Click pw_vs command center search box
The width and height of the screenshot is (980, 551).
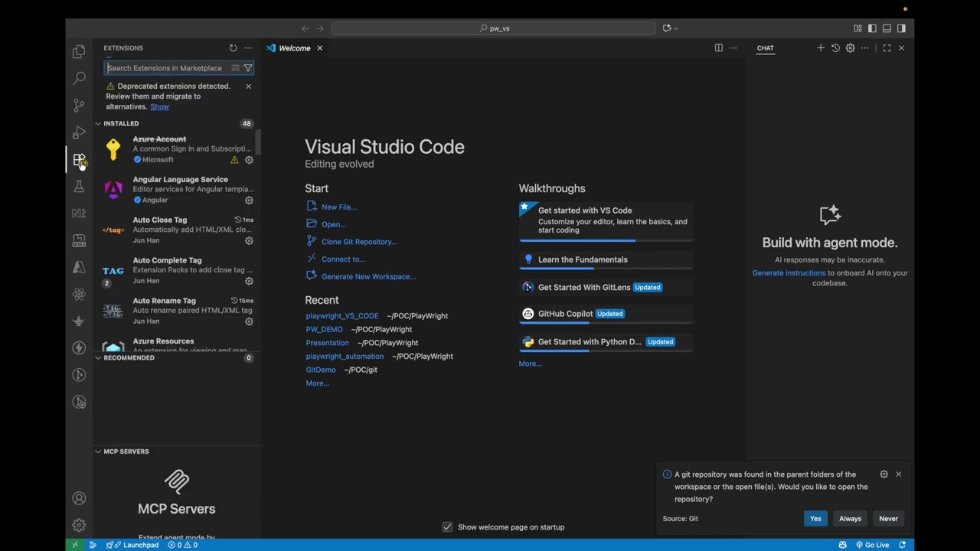pos(494,28)
